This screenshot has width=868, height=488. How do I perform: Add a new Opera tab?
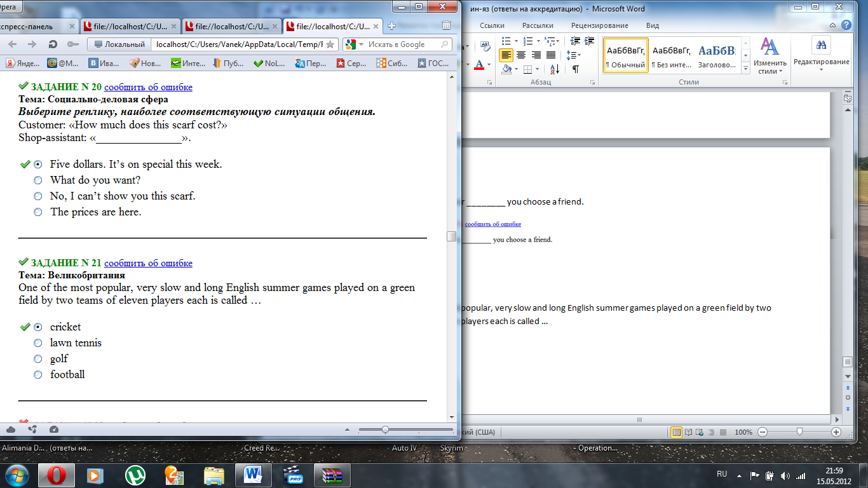point(391,26)
